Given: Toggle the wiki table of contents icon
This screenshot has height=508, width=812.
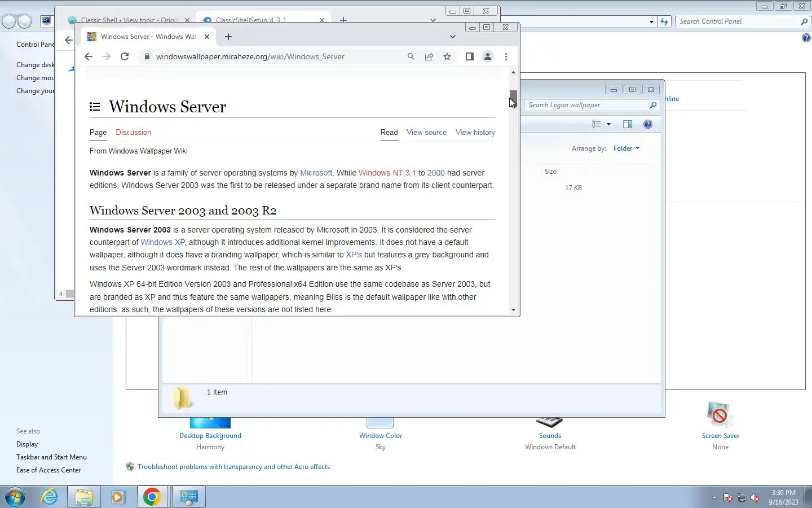Looking at the screenshot, I should (95, 107).
